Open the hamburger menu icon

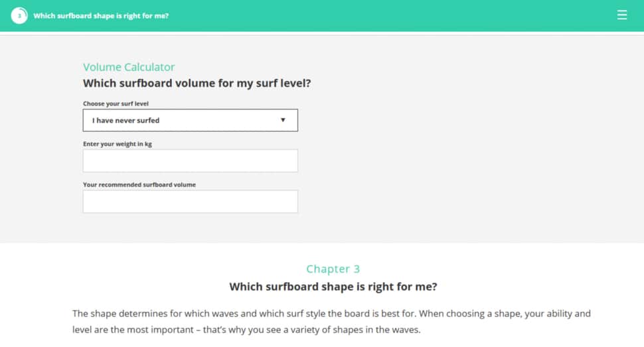622,15
